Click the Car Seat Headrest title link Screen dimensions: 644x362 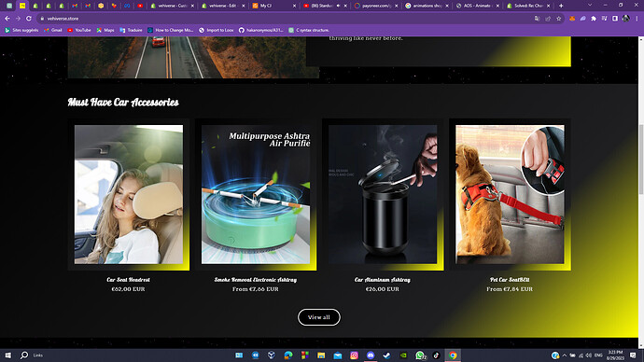point(128,280)
